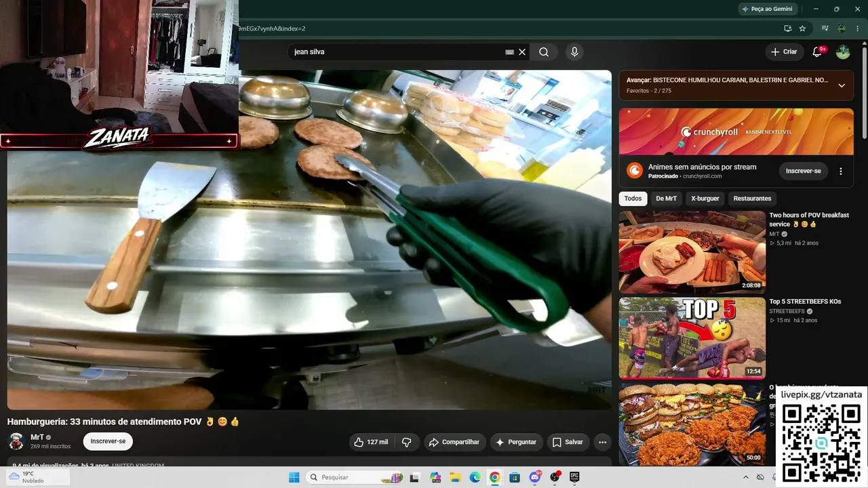The height and width of the screenshot is (488, 868).
Task: Open more actions ellipsis under video
Action: [x=602, y=442]
